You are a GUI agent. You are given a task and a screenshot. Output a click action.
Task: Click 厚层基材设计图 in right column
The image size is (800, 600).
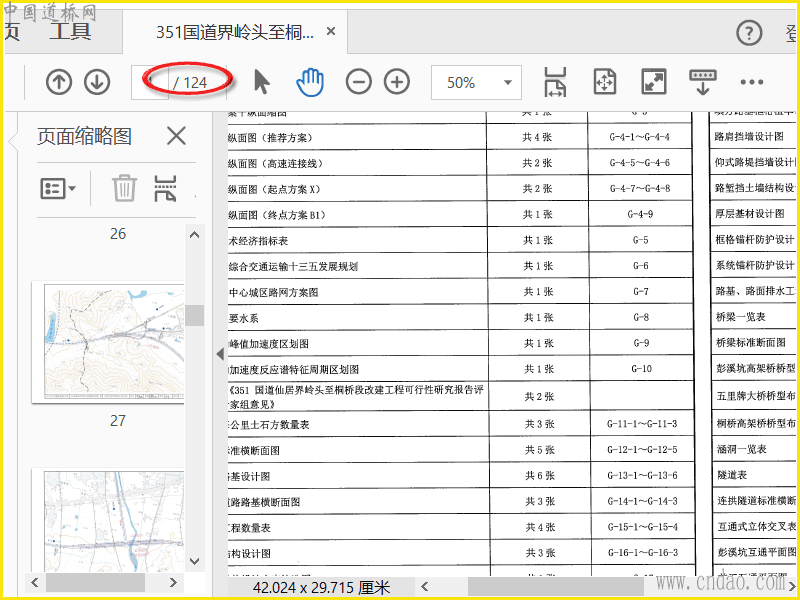pyautogui.click(x=749, y=213)
